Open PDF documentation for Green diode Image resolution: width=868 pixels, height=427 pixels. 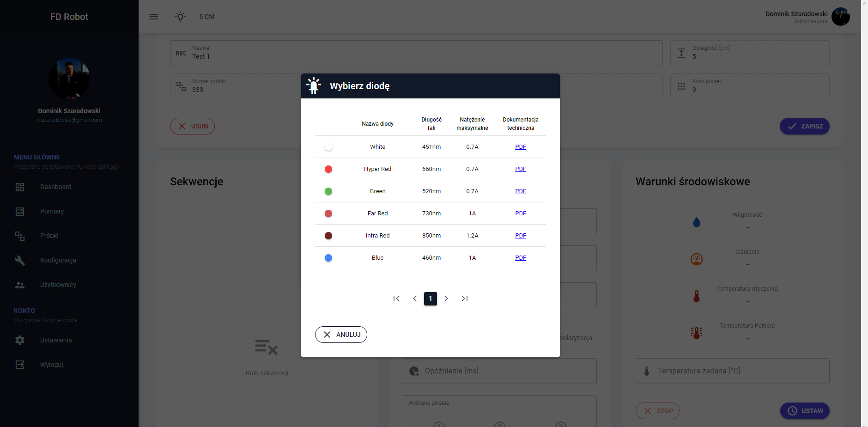(x=521, y=191)
